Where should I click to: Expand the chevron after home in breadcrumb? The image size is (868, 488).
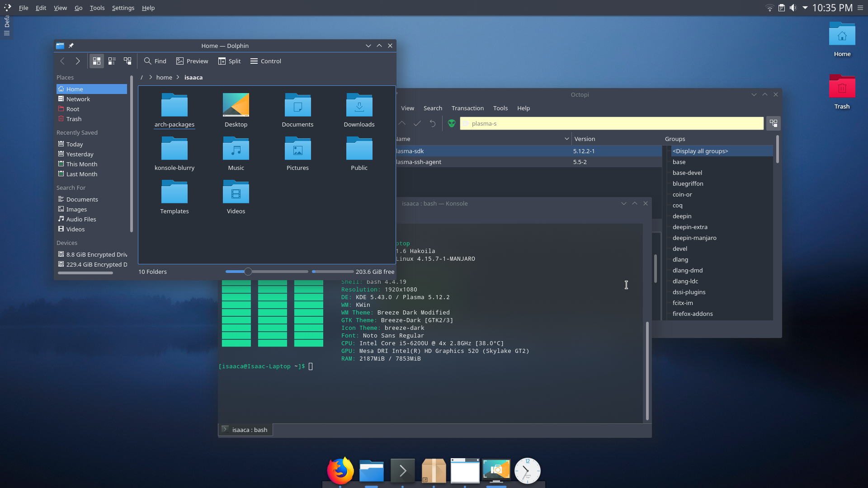pyautogui.click(x=178, y=77)
